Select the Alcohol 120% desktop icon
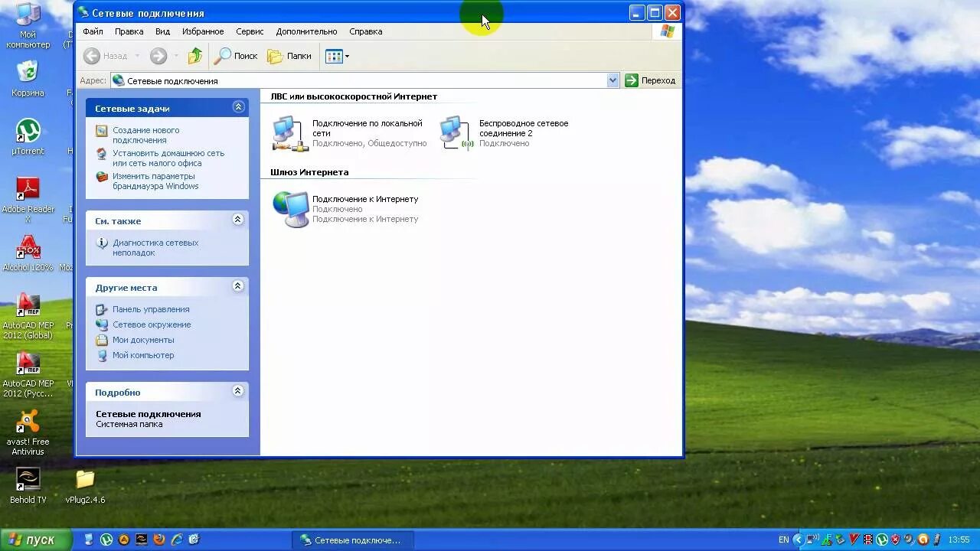Screen dimensions: 980x551 coord(28,253)
